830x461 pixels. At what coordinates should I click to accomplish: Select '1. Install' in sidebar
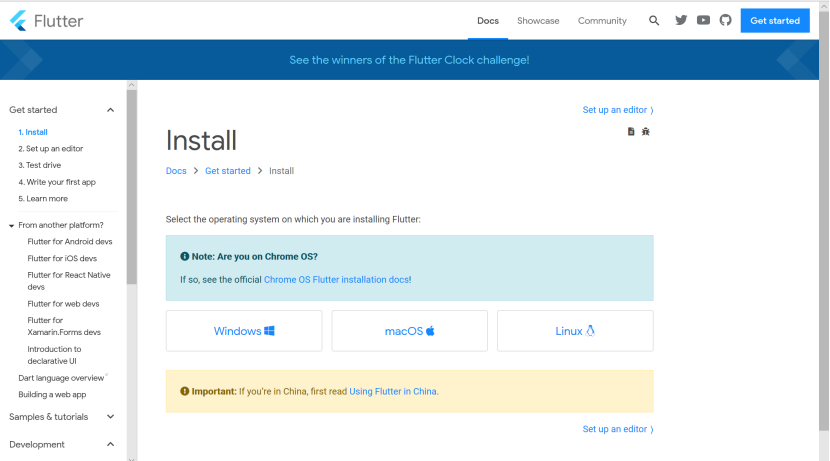click(33, 132)
